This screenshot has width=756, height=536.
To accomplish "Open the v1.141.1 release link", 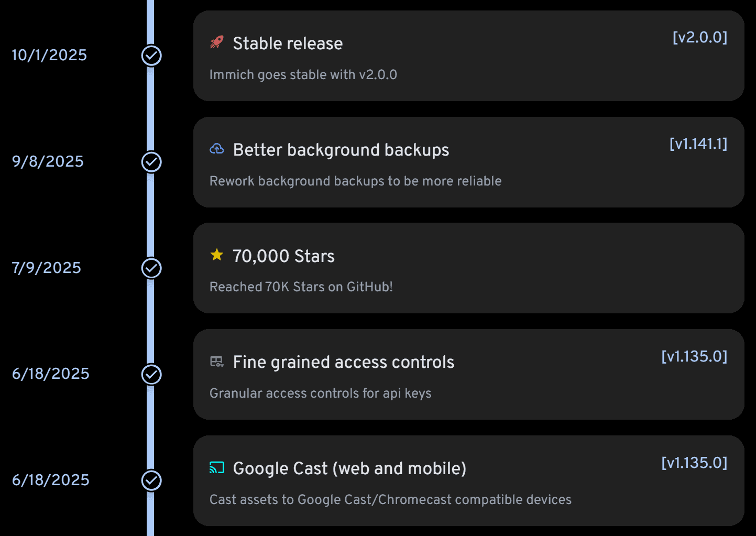I will click(698, 144).
